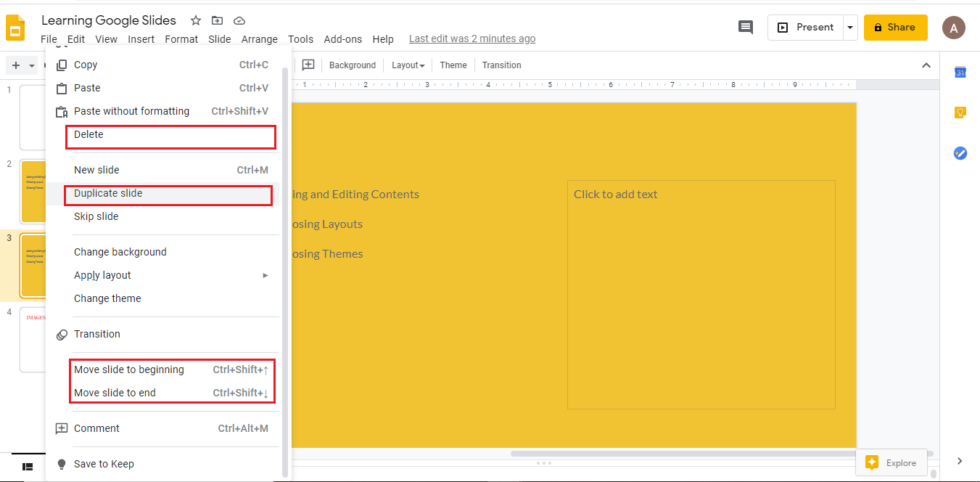Choose Change theme

point(162,298)
